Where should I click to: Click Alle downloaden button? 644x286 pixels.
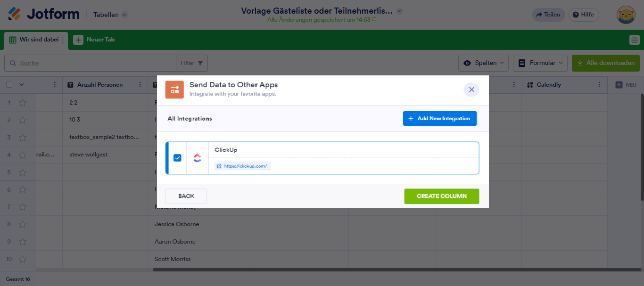pyautogui.click(x=606, y=63)
